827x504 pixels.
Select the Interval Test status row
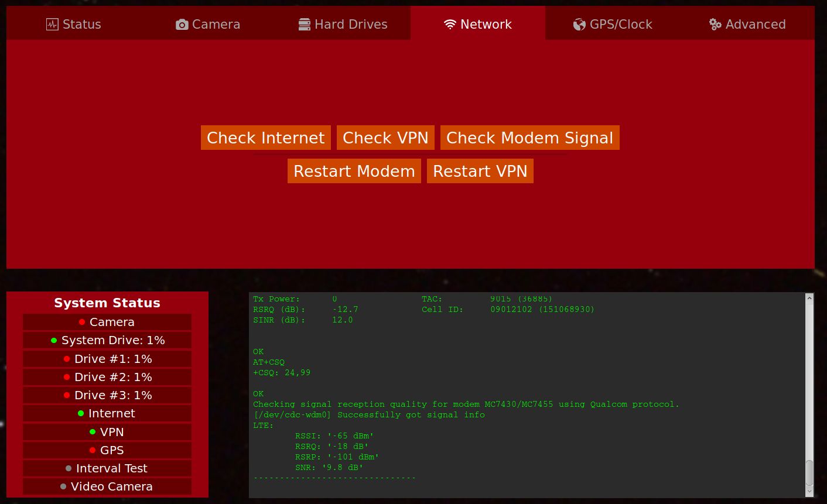(107, 468)
